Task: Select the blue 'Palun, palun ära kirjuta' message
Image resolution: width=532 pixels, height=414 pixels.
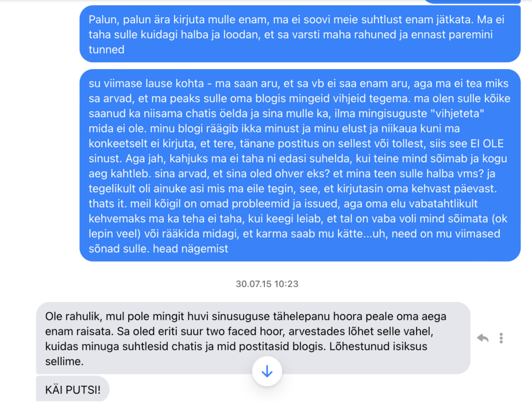Action: click(x=300, y=34)
